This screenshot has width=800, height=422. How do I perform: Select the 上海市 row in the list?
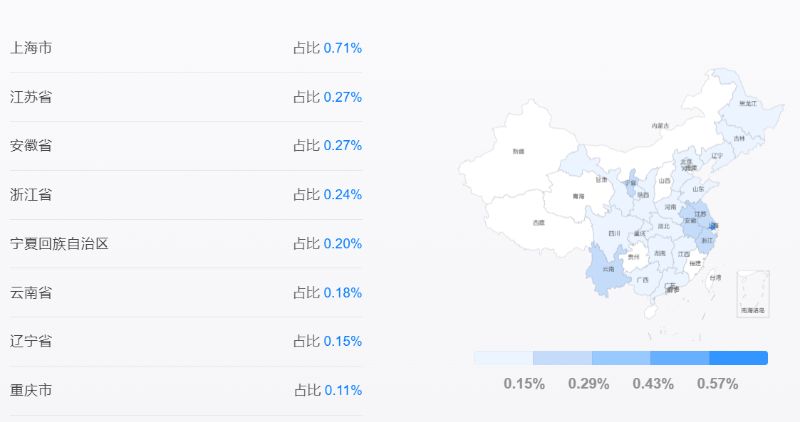tap(186, 48)
